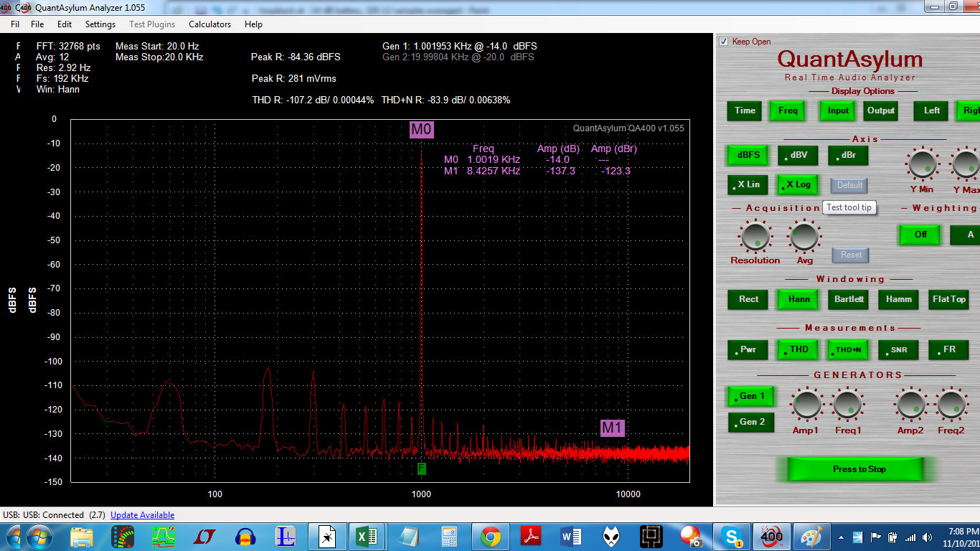Open the Calculator taskbar icon

(x=450, y=536)
